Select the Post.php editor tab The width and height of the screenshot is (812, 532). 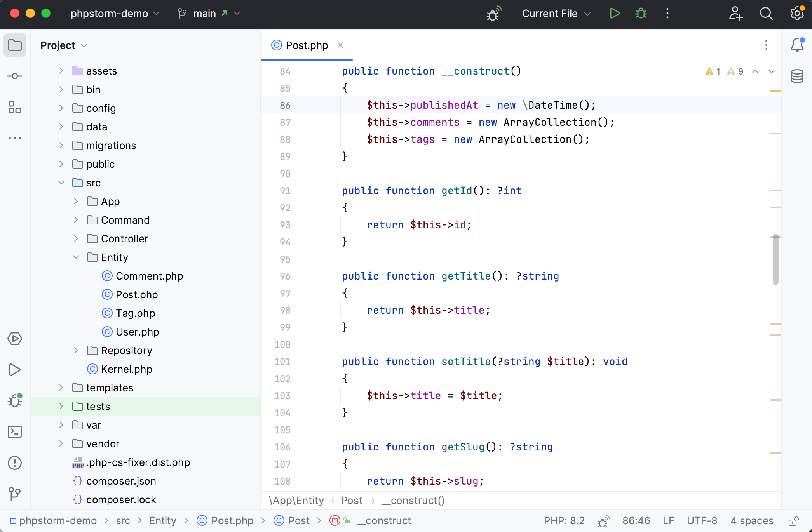click(x=307, y=45)
